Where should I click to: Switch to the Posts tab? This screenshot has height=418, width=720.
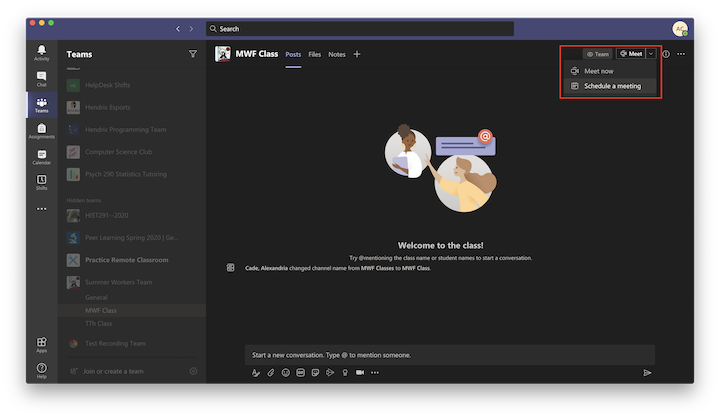pyautogui.click(x=293, y=54)
